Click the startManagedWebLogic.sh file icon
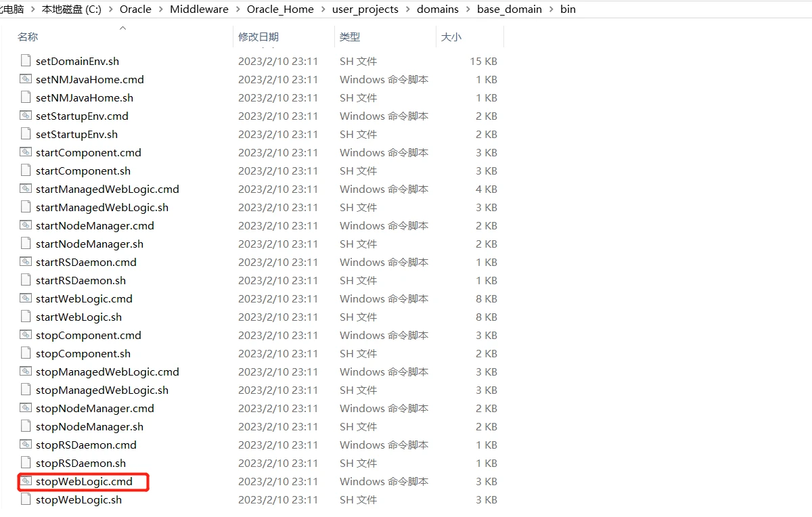 click(x=26, y=207)
